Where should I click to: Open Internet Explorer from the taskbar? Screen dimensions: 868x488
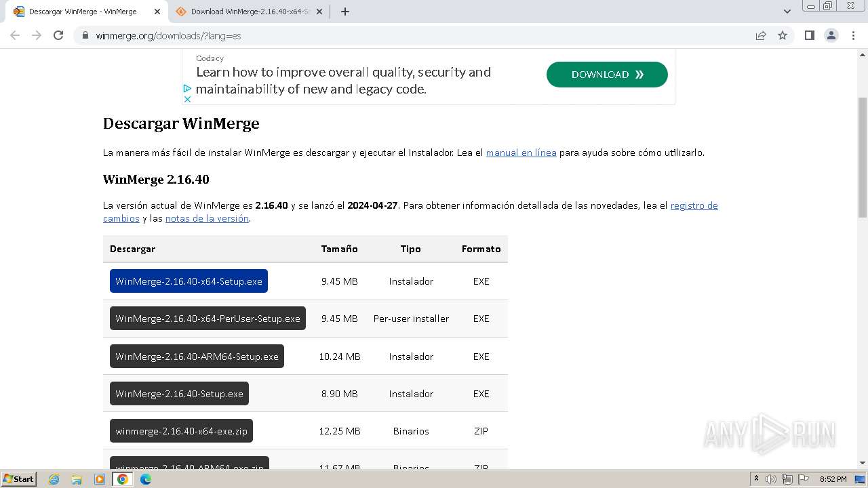(x=54, y=479)
